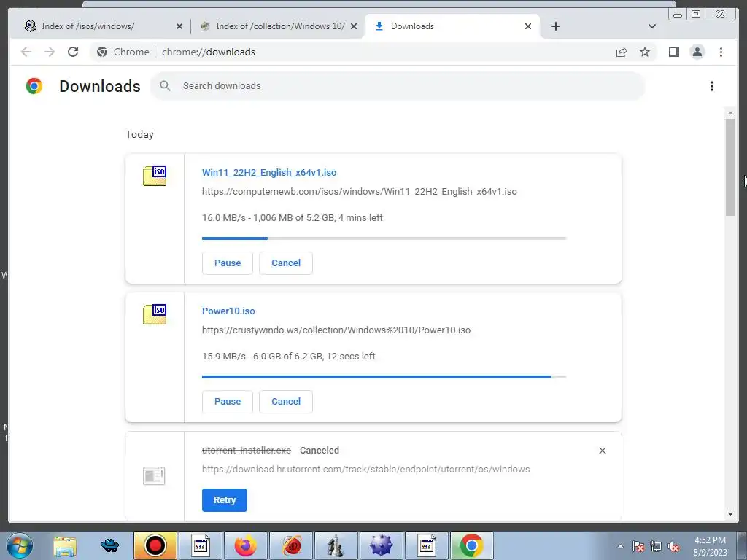This screenshot has width=747, height=560.
Task: Close the Index of /isos/windows/ tab
Action: tap(179, 26)
